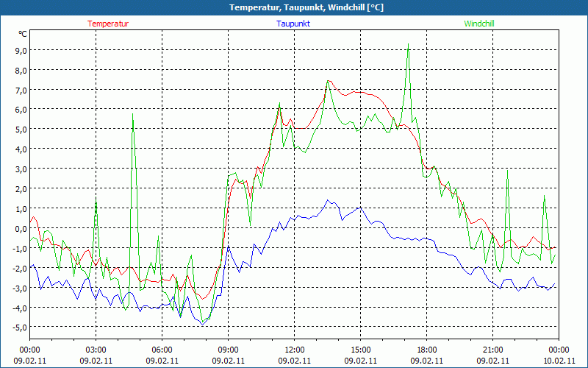The height and width of the screenshot is (368, 588).
Task: Click the '10.02.11' date label
Action: click(x=559, y=361)
